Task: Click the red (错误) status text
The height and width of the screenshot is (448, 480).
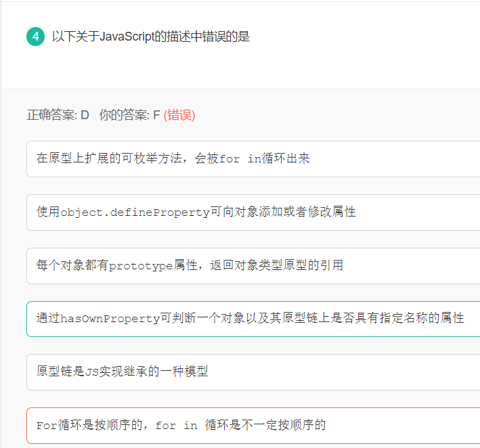Action: (x=179, y=115)
